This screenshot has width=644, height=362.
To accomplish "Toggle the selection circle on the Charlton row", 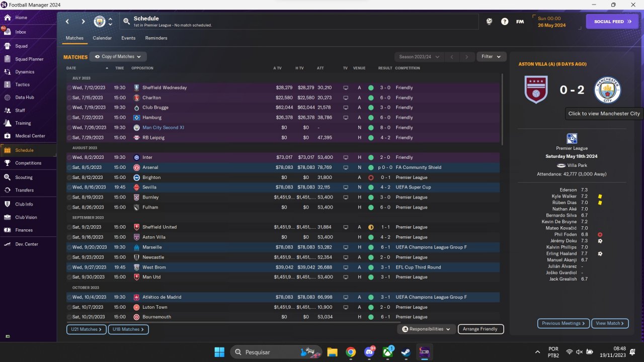I will pyautogui.click(x=69, y=98).
